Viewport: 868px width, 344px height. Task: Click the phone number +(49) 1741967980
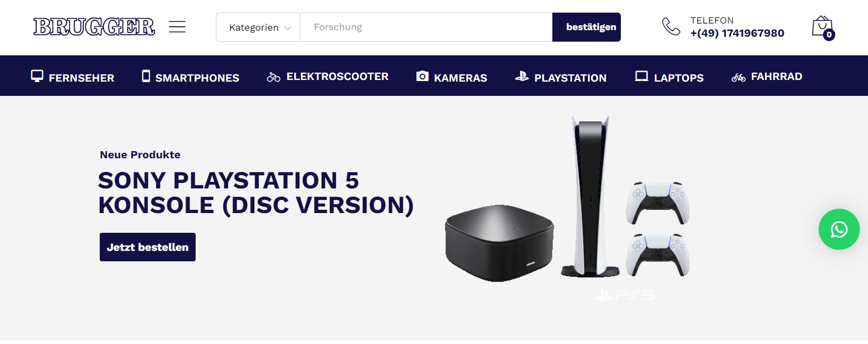pos(737,33)
